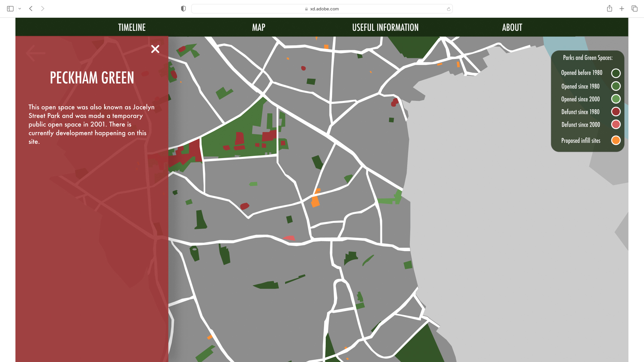Open the Timeline menu item
644x362 pixels.
132,27
